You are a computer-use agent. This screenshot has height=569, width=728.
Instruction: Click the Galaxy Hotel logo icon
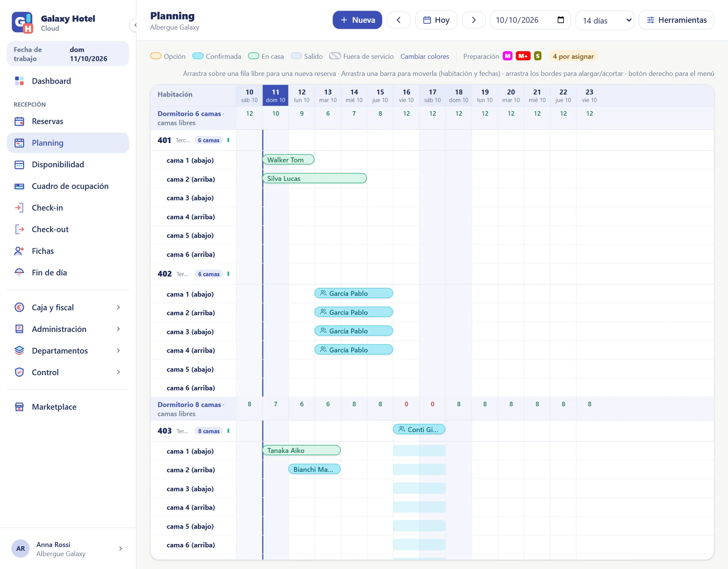[x=22, y=23]
